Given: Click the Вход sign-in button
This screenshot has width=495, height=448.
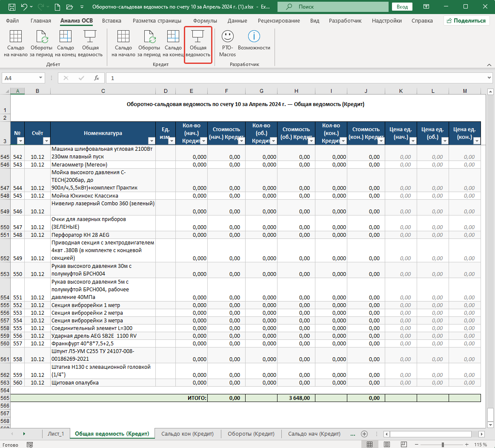Looking at the screenshot, I should (402, 7).
